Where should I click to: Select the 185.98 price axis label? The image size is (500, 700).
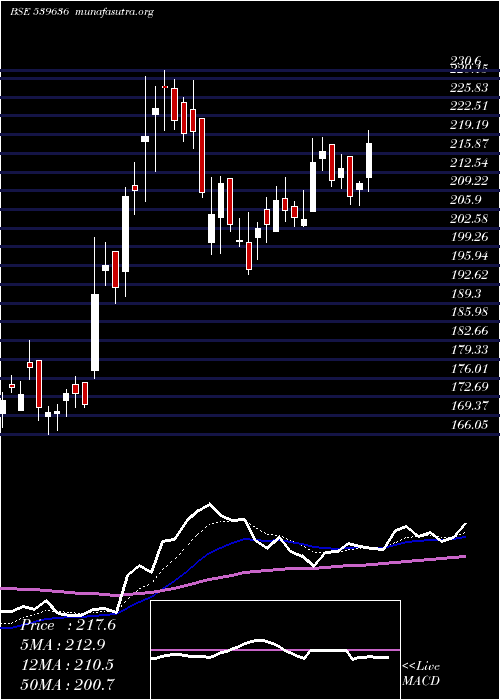[469, 312]
